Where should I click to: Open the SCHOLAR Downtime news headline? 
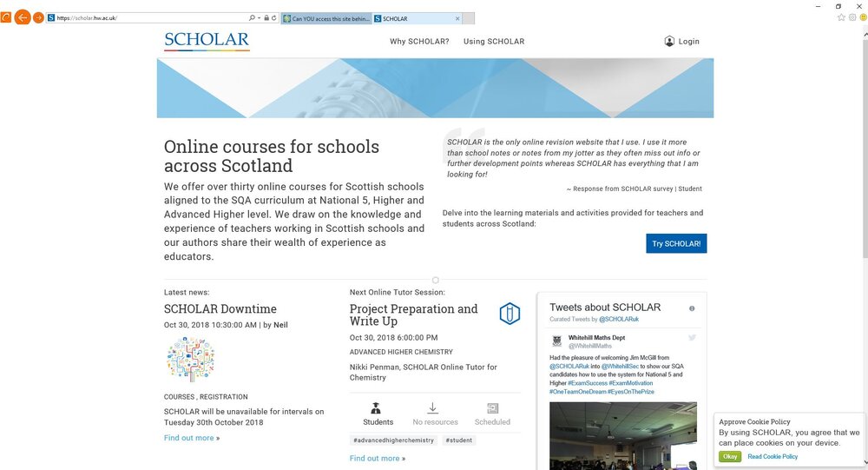point(220,308)
